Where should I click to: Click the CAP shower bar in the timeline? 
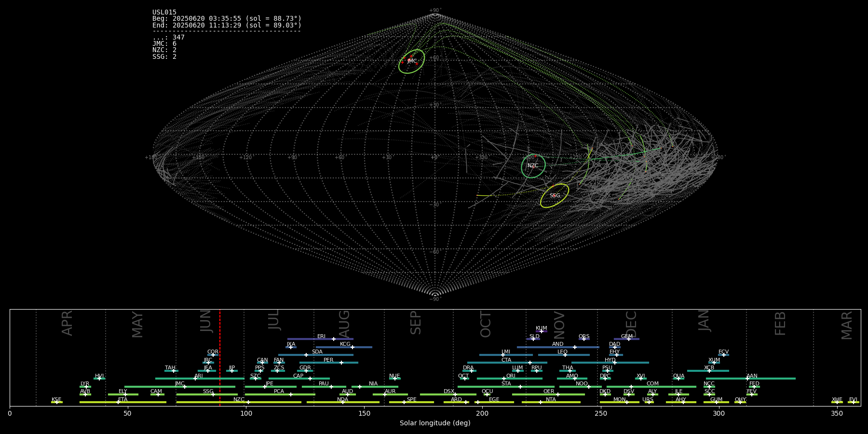[299, 379]
